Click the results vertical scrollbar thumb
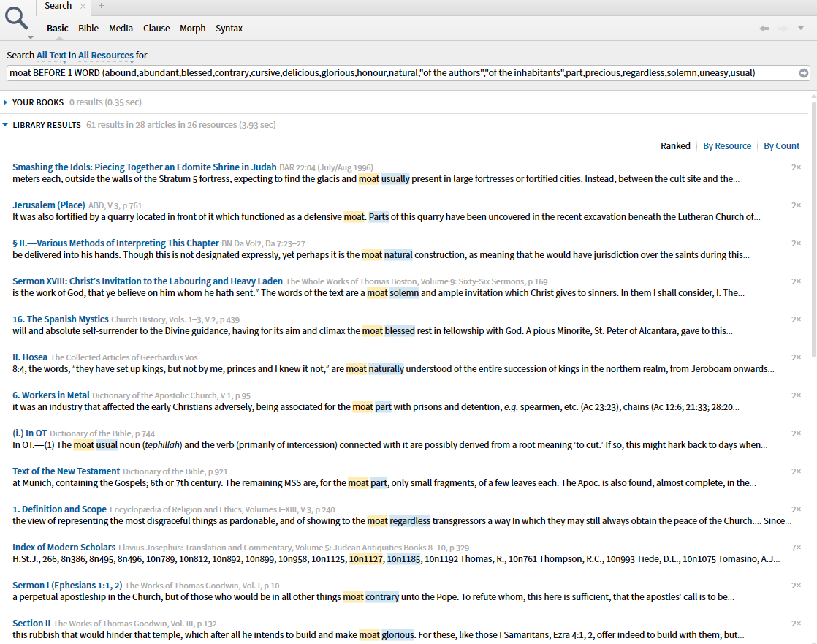 tap(814, 230)
